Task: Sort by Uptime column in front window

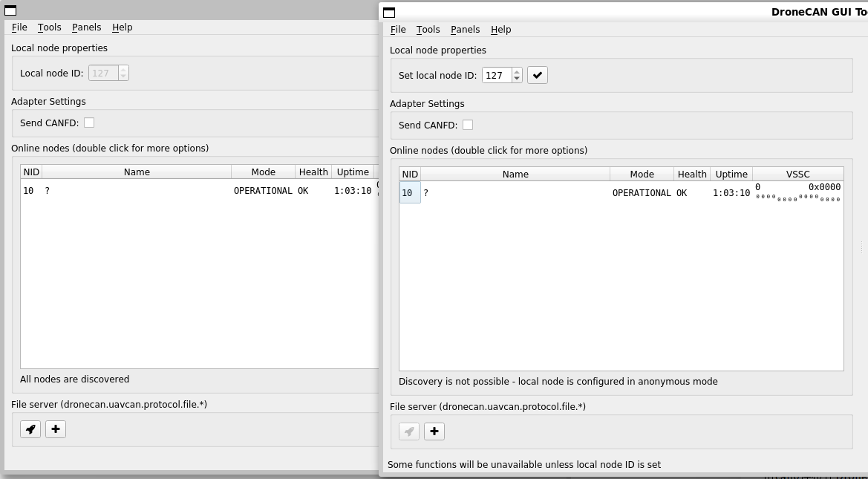Action: click(x=731, y=174)
